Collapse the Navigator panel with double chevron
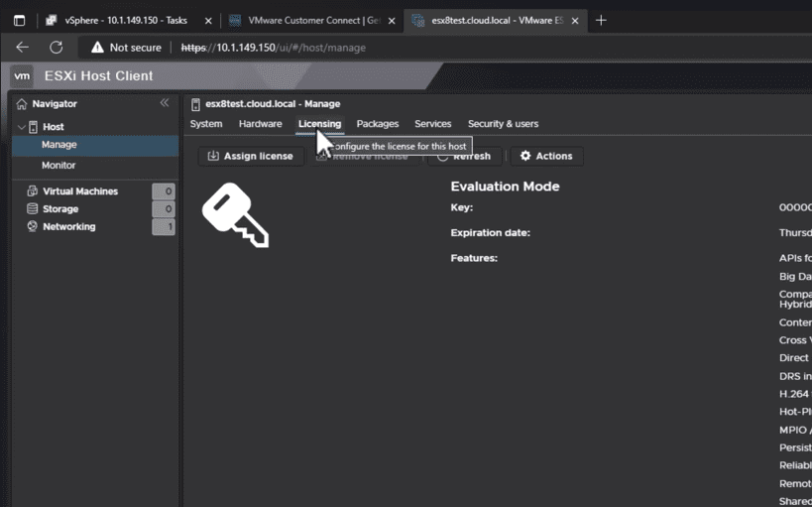This screenshot has width=812, height=507. pos(165,102)
